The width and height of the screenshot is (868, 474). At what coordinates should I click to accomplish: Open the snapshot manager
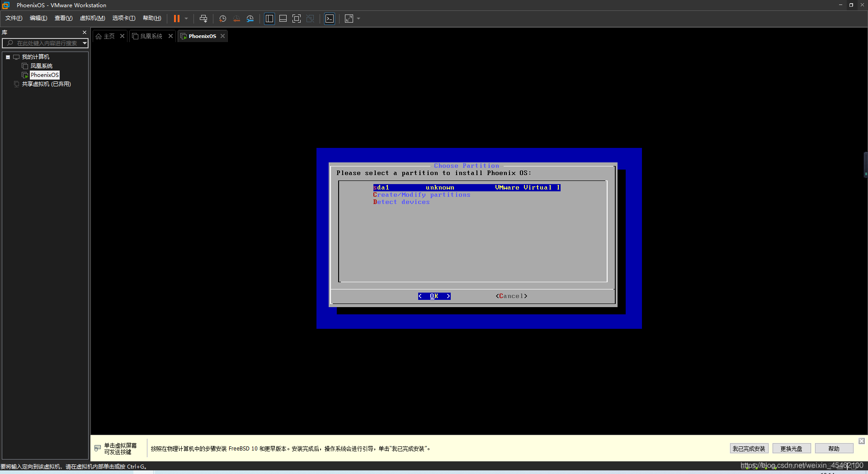coord(250,19)
